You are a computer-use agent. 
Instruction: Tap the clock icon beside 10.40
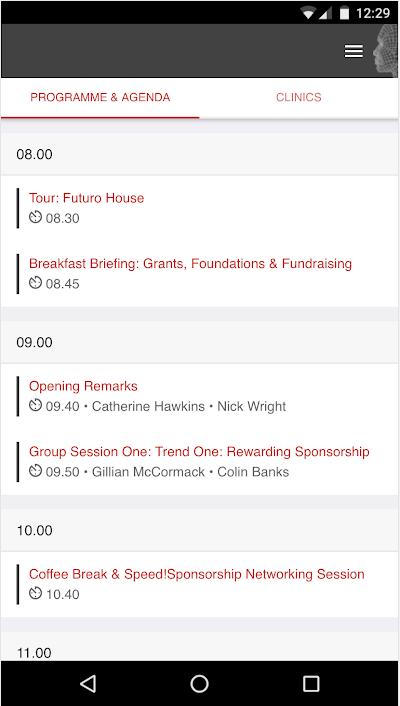point(36,593)
